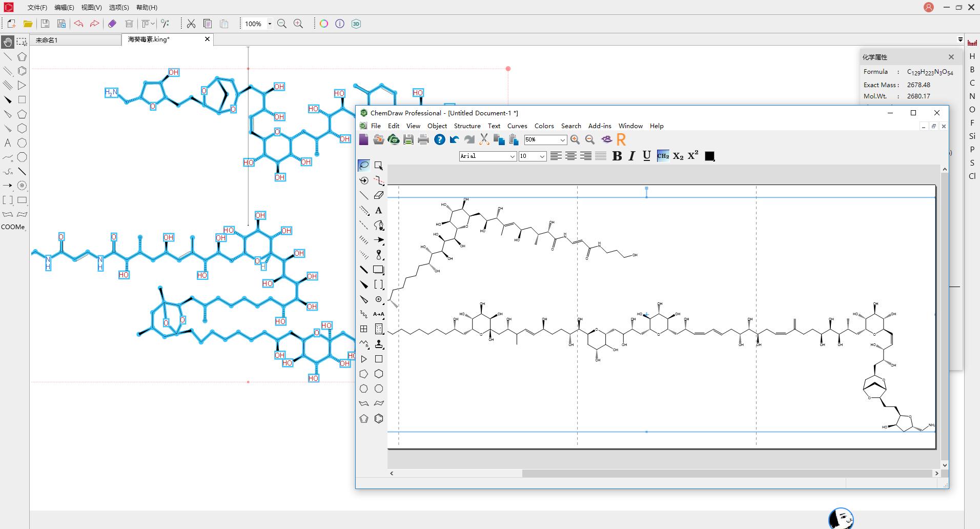The width and height of the screenshot is (980, 529).
Task: Pick the benzene ring tool
Action: pos(379,419)
